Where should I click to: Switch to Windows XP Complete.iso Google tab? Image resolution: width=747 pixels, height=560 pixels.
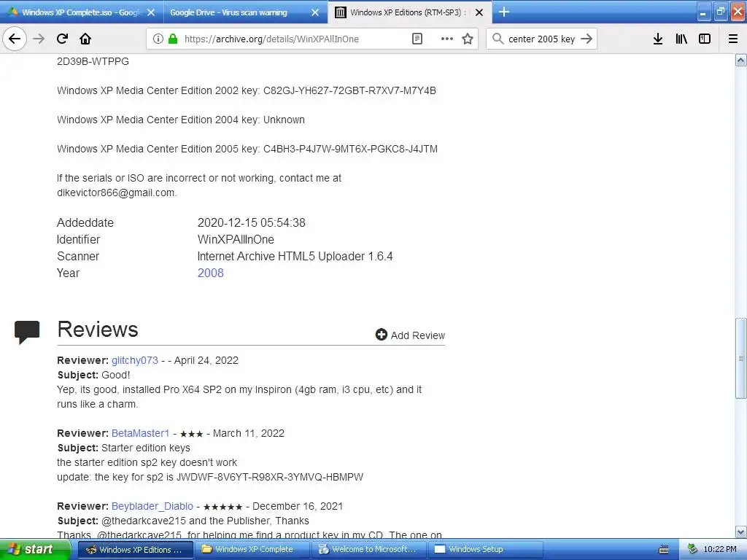point(82,12)
